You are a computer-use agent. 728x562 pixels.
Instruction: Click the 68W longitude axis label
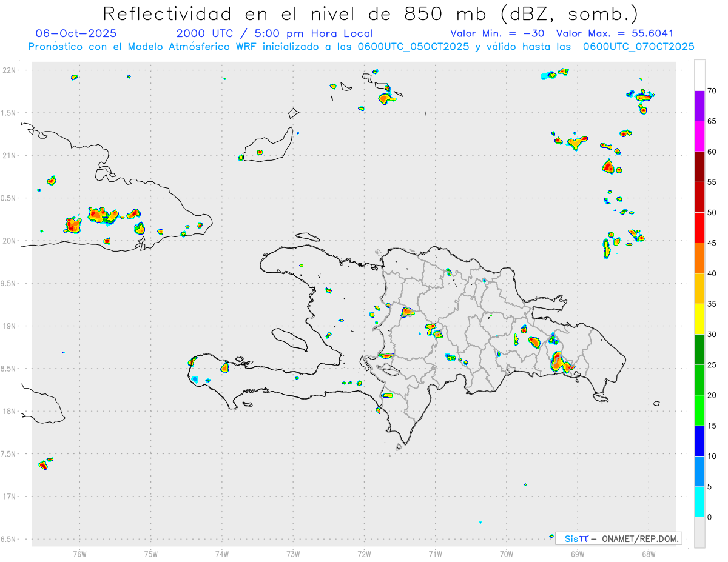[x=649, y=554]
